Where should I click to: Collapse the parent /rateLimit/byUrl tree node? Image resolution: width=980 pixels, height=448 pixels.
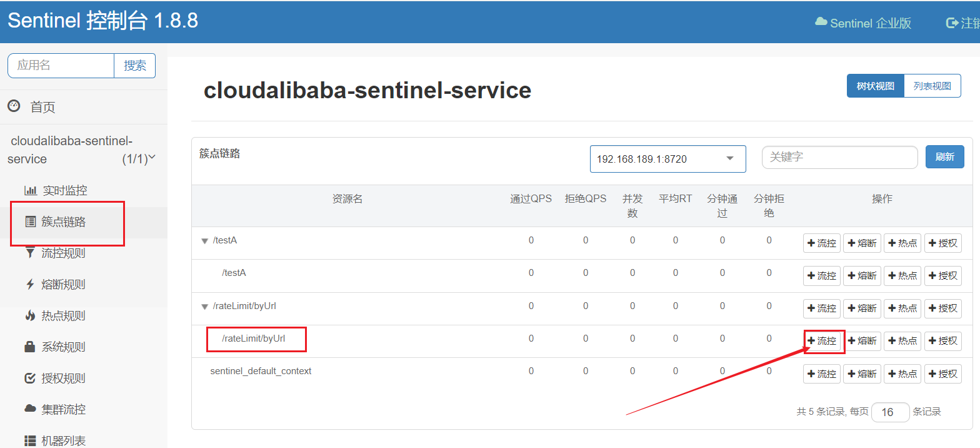[204, 307]
